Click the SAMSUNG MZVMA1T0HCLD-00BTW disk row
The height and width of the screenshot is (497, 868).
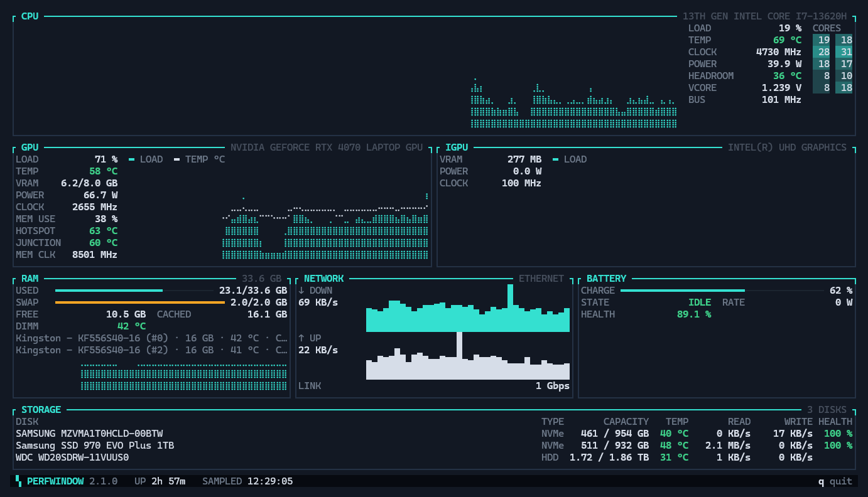[434, 434]
